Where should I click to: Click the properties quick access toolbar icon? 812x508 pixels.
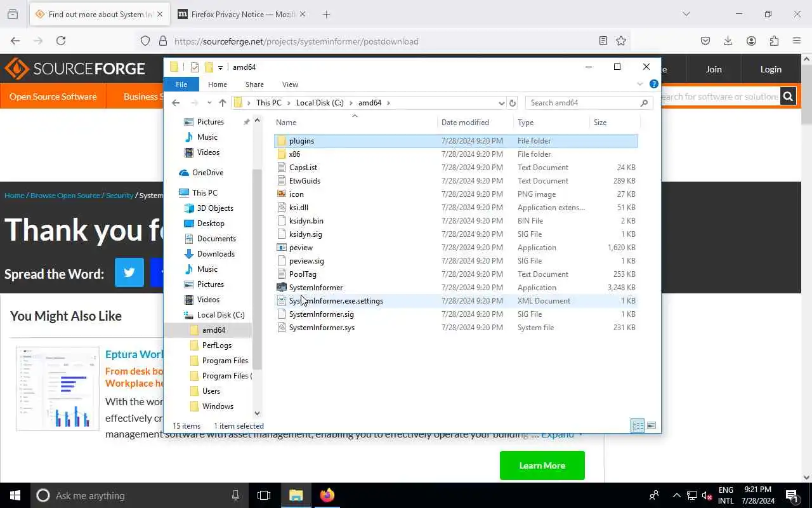(195, 67)
